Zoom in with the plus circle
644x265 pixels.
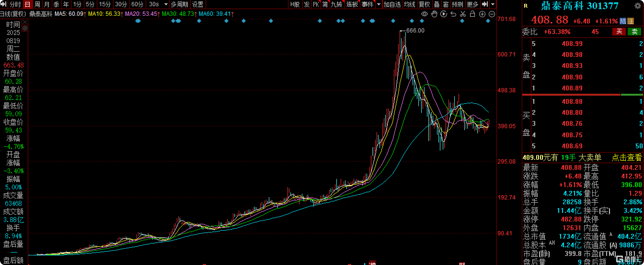482,14
